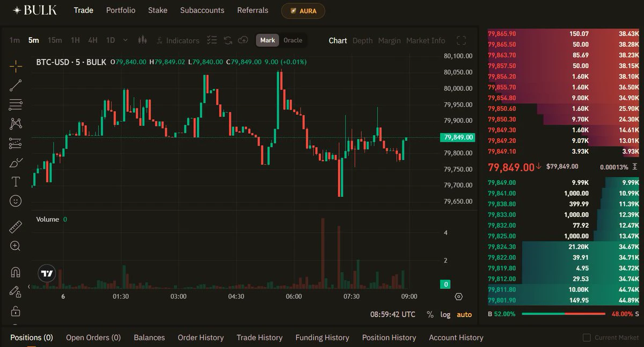Open the Position History tab
This screenshot has width=644, height=347.
coord(389,337)
